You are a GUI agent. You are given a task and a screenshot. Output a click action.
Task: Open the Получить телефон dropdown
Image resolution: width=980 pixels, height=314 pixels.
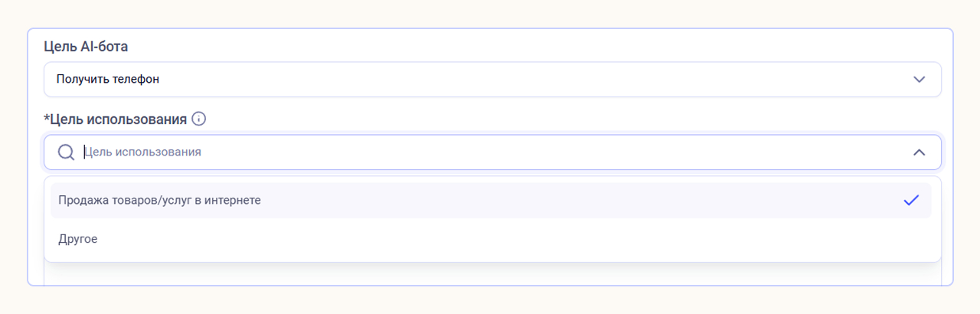(492, 80)
